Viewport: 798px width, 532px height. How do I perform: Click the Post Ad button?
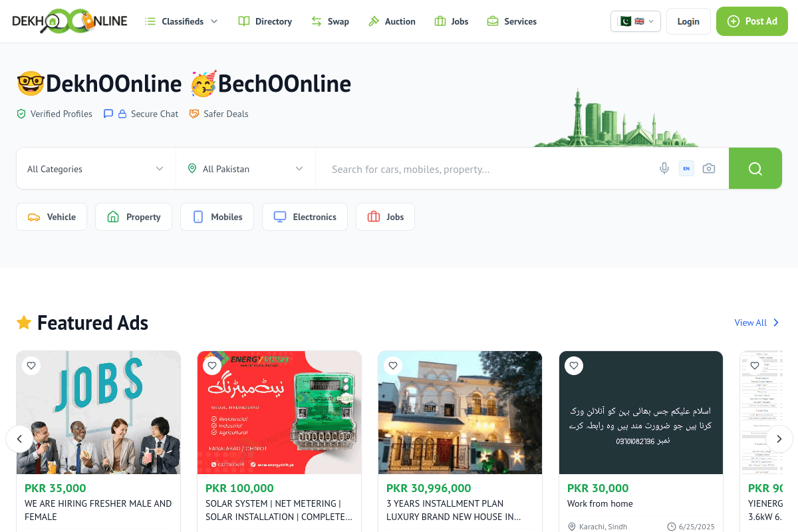click(x=752, y=21)
